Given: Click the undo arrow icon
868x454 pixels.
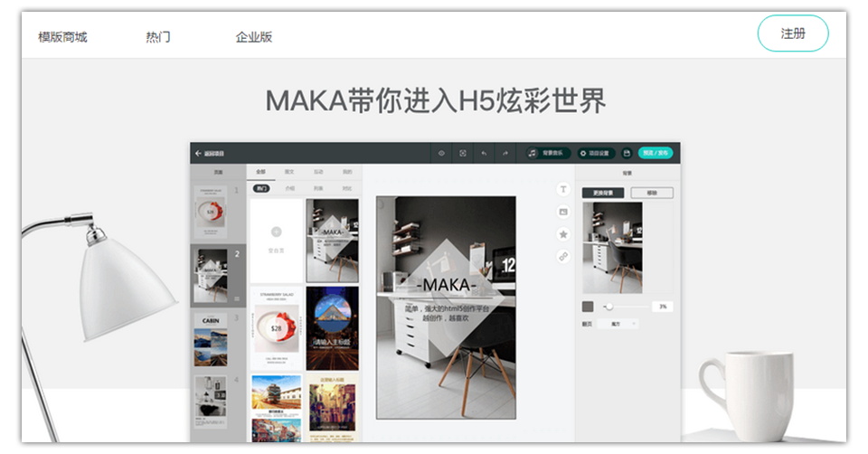Looking at the screenshot, I should 484,154.
